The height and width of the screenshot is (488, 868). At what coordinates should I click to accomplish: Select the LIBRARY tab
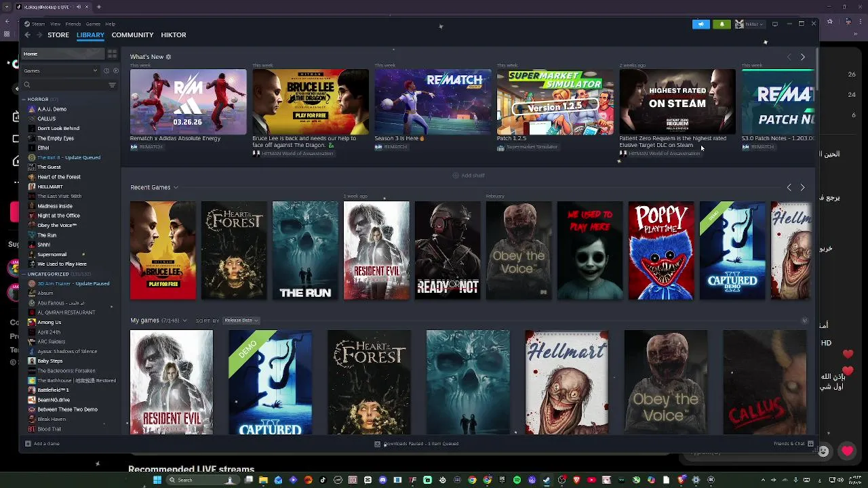pyautogui.click(x=90, y=35)
